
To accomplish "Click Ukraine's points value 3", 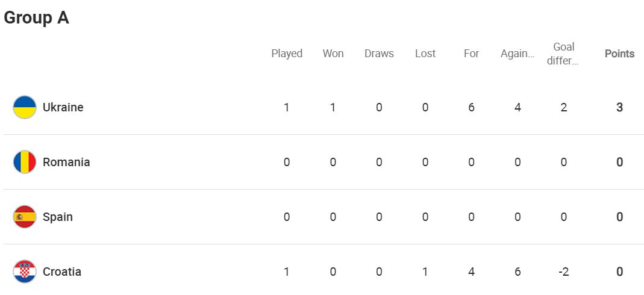I will tap(619, 108).
